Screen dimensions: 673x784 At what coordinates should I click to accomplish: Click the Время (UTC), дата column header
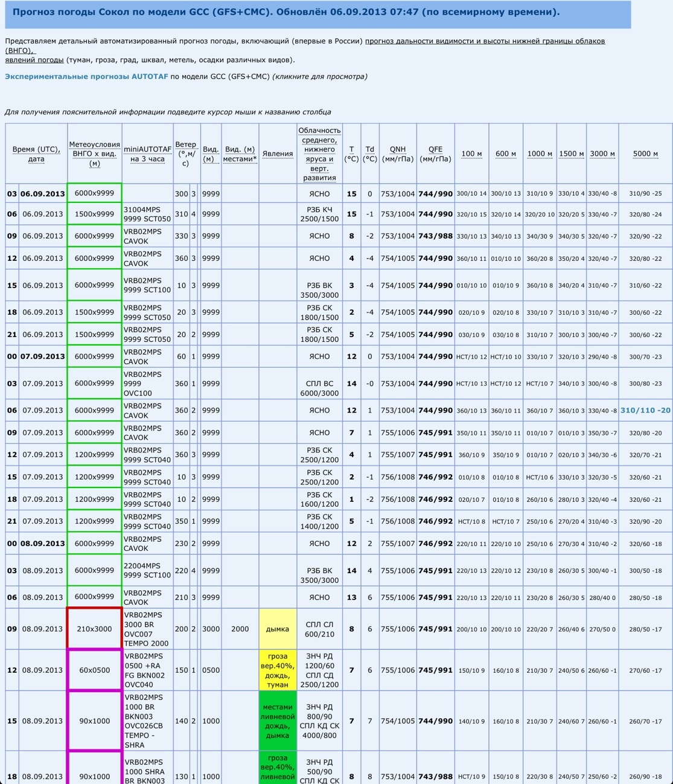[36, 154]
